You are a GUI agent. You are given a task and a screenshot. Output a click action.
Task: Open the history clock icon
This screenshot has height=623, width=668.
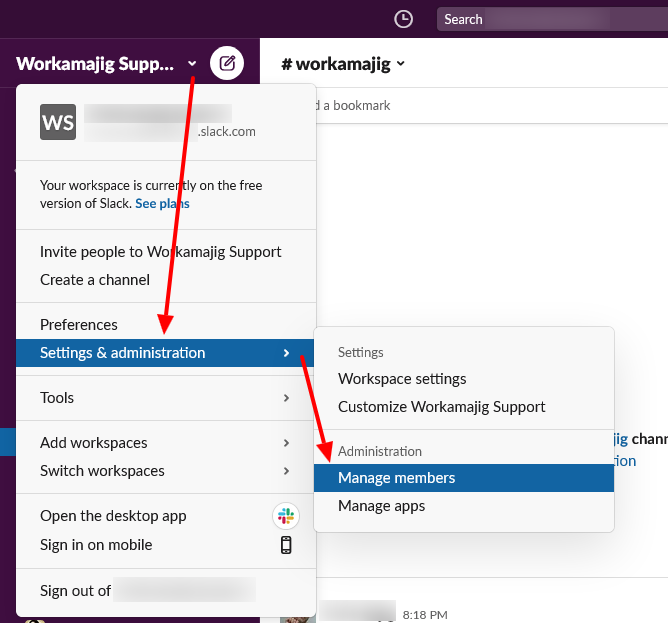[x=403, y=19]
